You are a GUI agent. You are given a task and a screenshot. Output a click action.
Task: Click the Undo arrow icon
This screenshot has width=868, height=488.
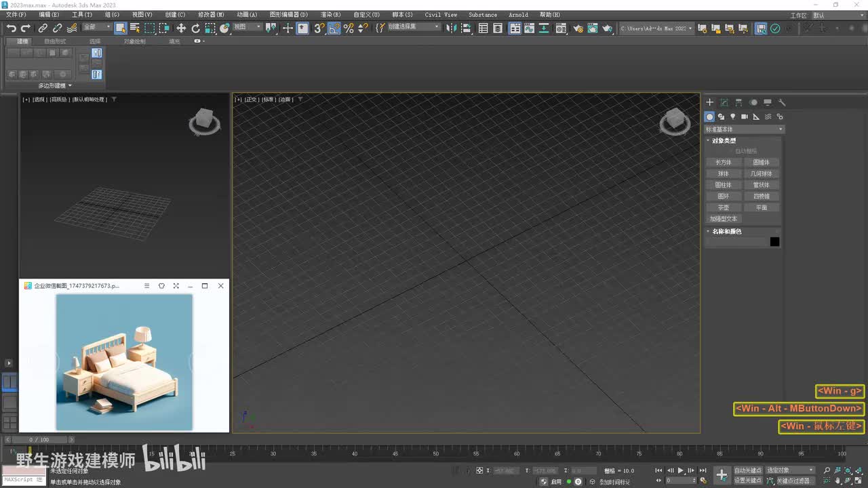click(11, 28)
